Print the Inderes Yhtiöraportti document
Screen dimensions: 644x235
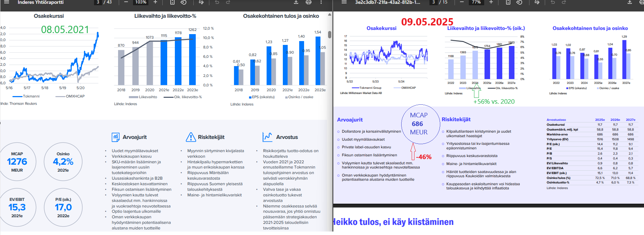pyautogui.click(x=309, y=2)
